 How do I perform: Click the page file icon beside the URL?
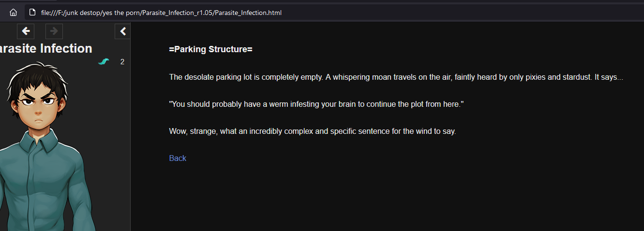(32, 13)
